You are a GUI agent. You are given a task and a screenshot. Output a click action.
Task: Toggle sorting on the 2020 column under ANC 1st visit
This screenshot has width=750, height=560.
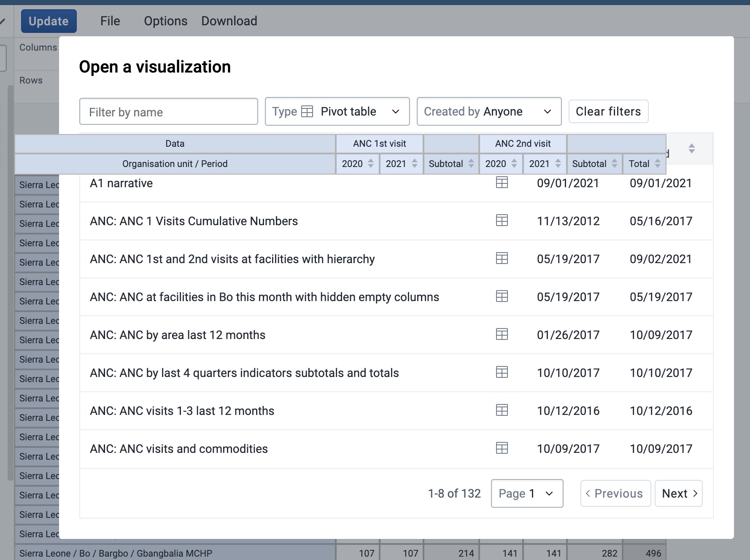click(x=370, y=164)
